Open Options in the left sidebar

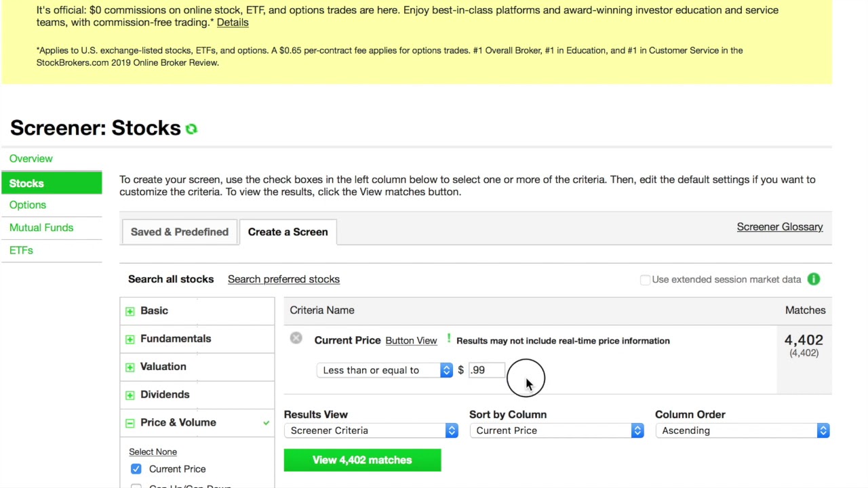click(x=28, y=205)
